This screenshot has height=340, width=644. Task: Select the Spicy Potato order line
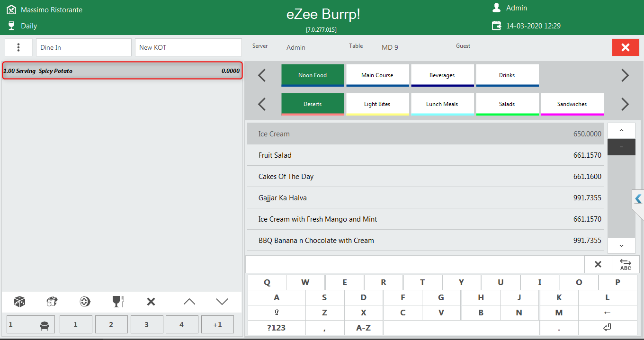tap(122, 71)
